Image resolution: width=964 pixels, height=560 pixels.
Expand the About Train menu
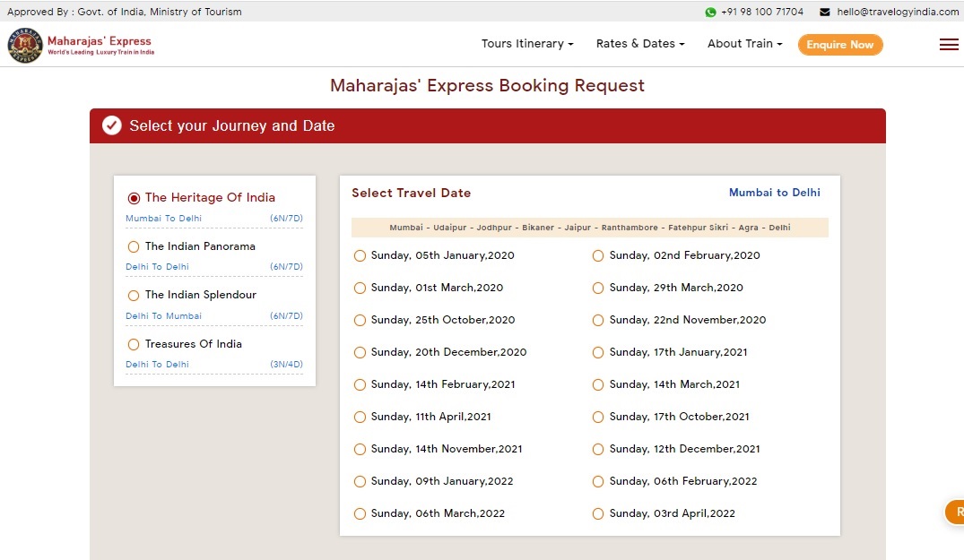point(744,44)
